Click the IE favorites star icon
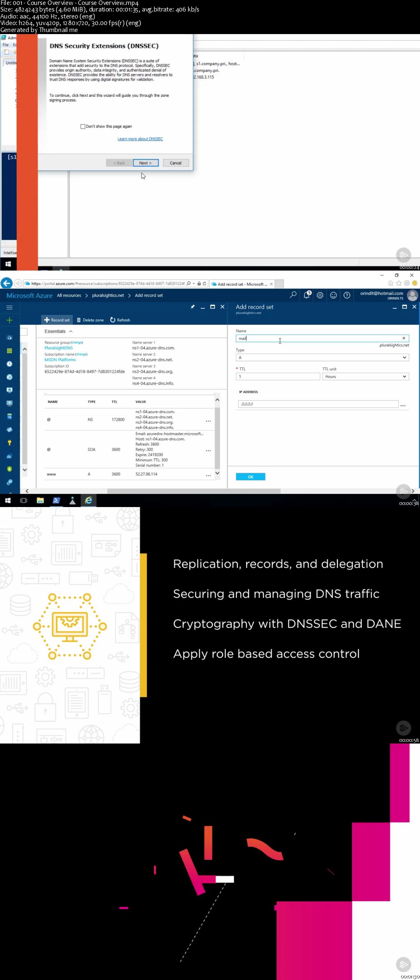This screenshot has width=420, height=980. click(x=399, y=283)
